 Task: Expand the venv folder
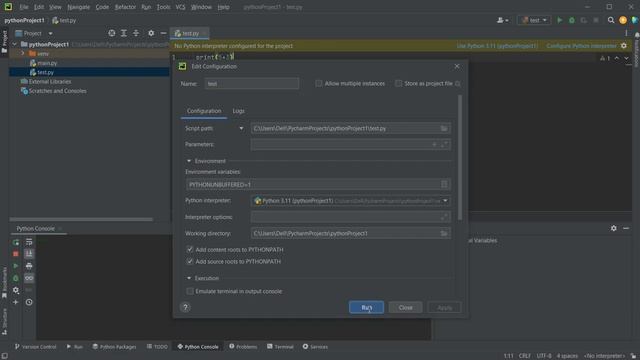coord(23,53)
